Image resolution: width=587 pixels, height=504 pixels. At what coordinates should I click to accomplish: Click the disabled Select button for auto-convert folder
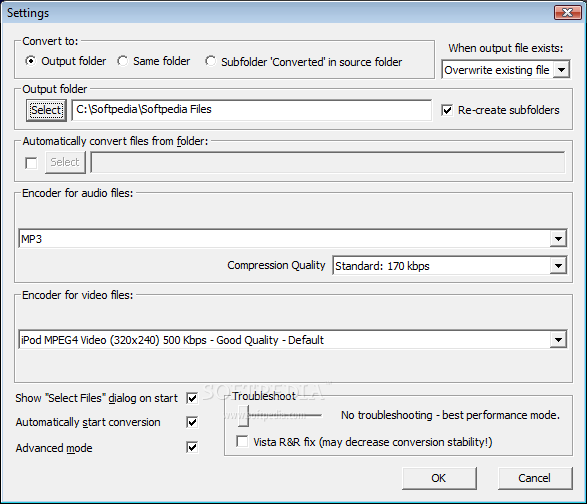[x=65, y=162]
